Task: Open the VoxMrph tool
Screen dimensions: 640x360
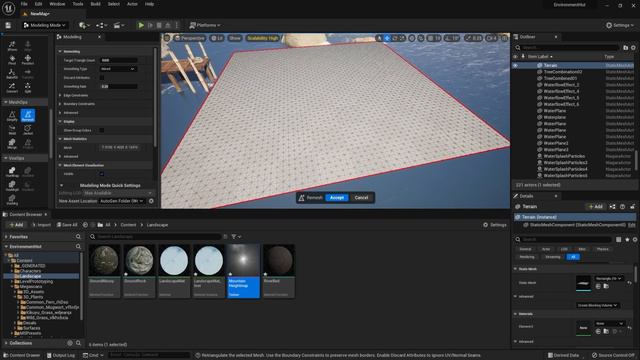Action: coord(12,186)
